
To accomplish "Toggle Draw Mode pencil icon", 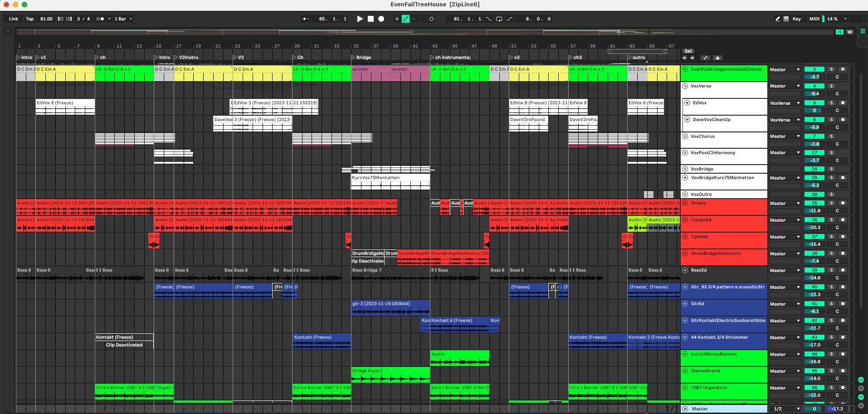I will pyautogui.click(x=777, y=19).
